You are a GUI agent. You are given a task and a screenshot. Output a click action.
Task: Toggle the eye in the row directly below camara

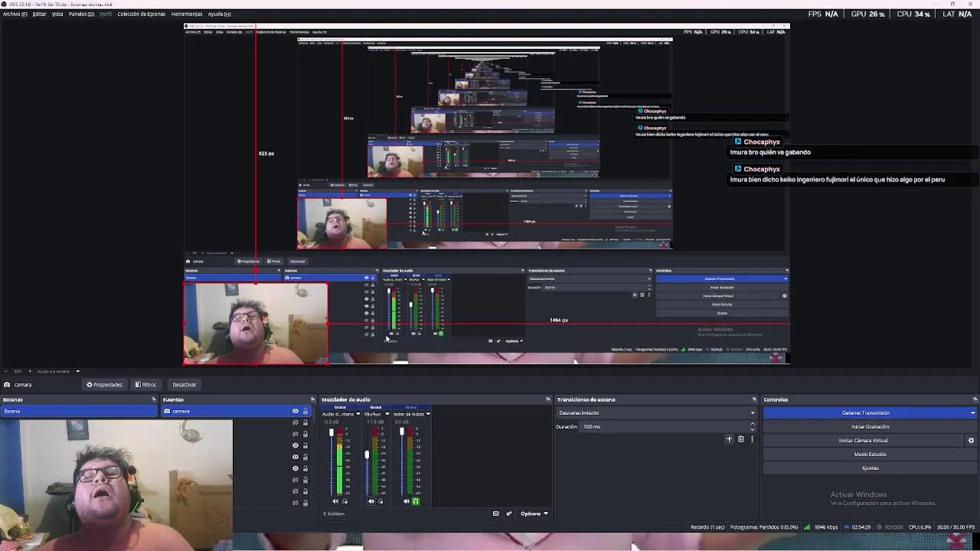(x=296, y=422)
